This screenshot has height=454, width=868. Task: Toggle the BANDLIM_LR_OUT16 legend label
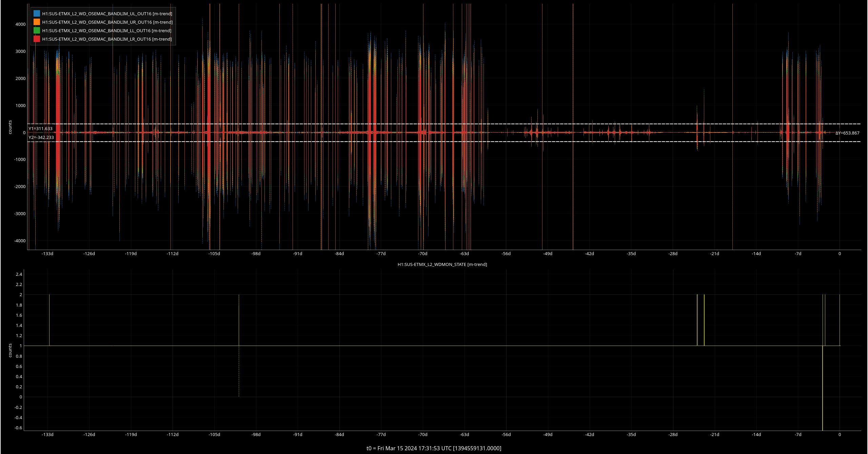(107, 39)
